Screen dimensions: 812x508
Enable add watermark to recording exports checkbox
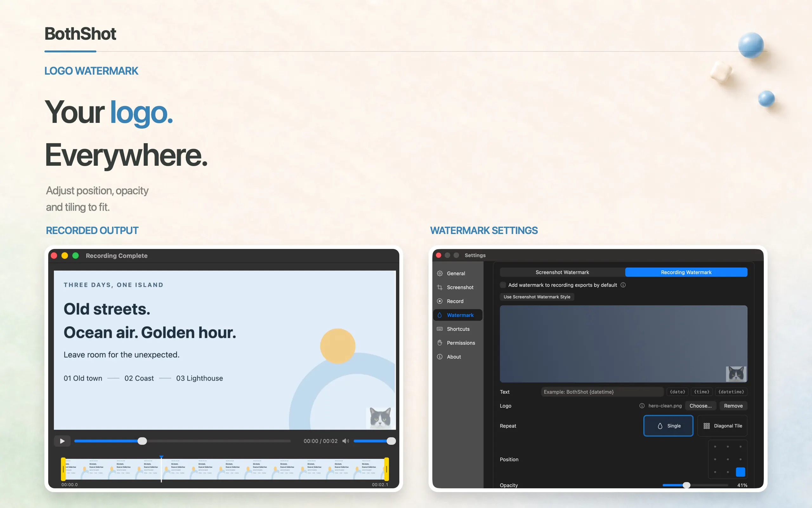503,285
